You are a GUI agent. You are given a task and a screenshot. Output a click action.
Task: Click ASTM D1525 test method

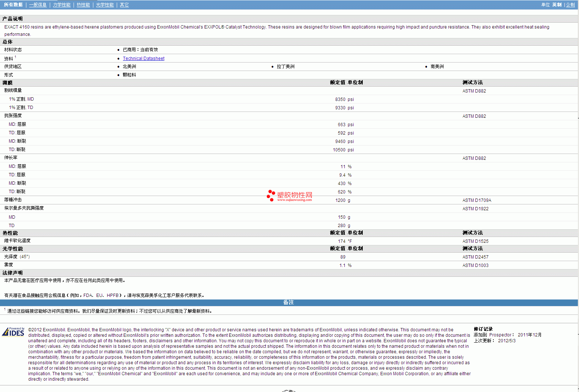(475, 241)
